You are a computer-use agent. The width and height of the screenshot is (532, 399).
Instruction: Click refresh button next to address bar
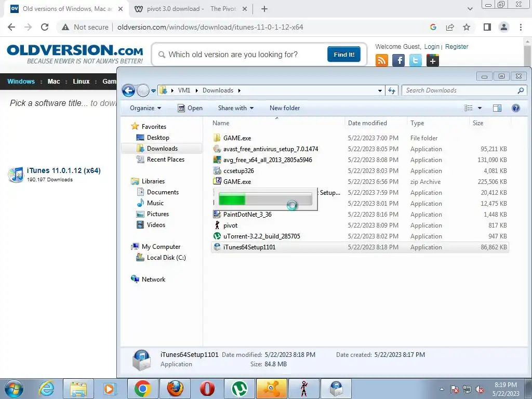392,90
